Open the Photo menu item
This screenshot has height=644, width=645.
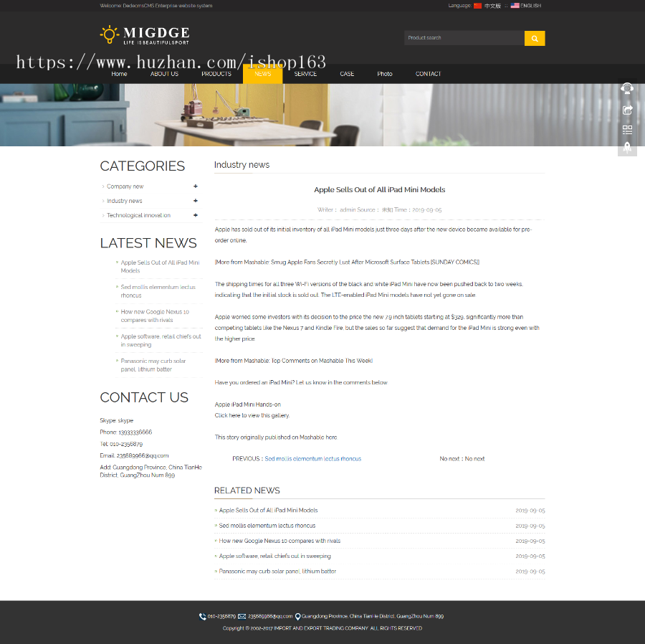385,74
